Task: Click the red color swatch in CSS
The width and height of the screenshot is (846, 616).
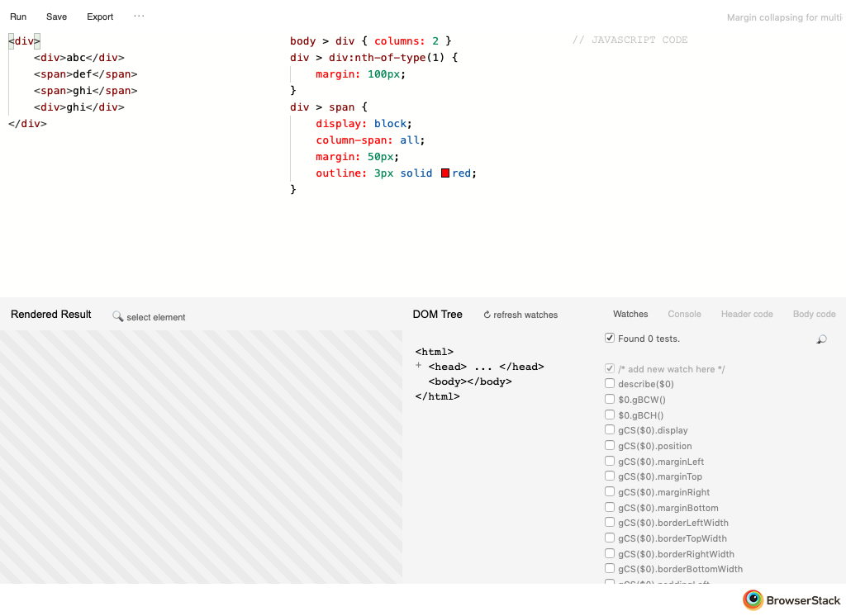Action: pyautogui.click(x=445, y=173)
